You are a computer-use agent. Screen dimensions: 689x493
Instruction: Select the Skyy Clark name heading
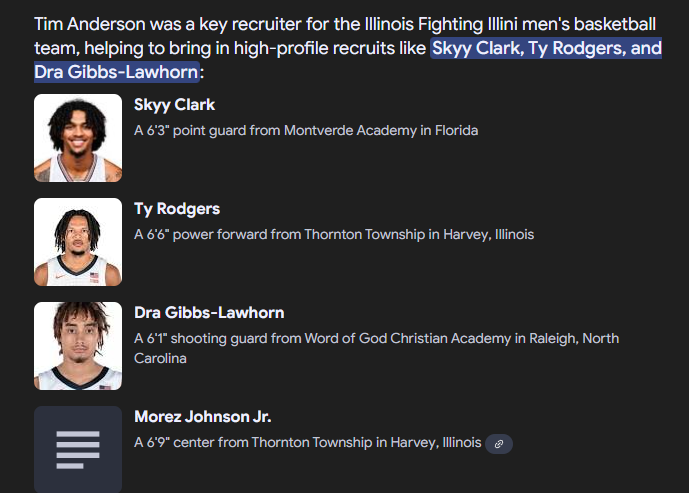[174, 105]
